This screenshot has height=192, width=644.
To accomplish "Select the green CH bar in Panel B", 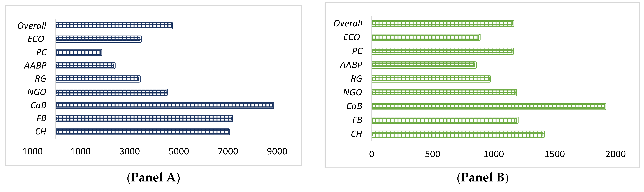I will (458, 134).
